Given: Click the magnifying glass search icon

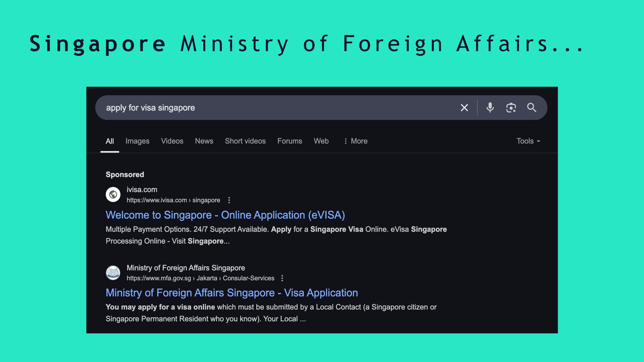Looking at the screenshot, I should coord(532,108).
